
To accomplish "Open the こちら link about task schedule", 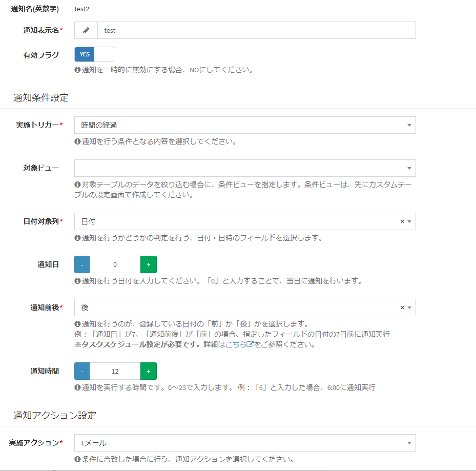I will coord(239,344).
